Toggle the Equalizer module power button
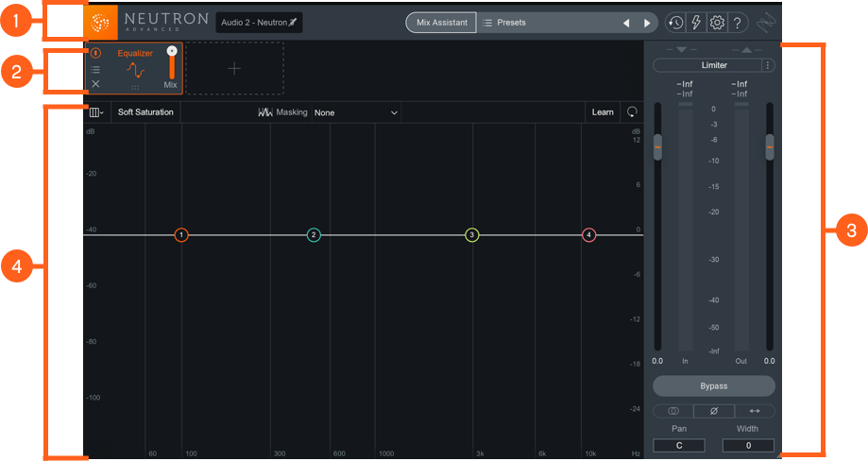This screenshot has width=868, height=461. click(x=95, y=53)
